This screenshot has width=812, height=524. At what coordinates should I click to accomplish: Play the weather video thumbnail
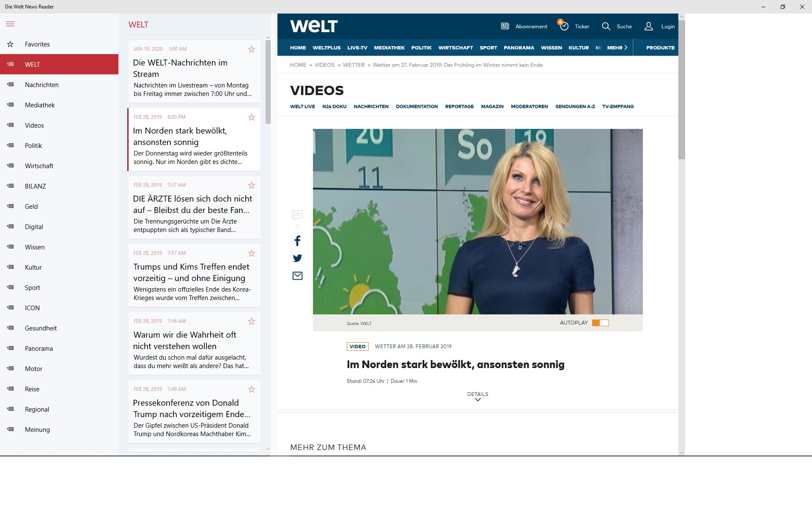point(477,221)
